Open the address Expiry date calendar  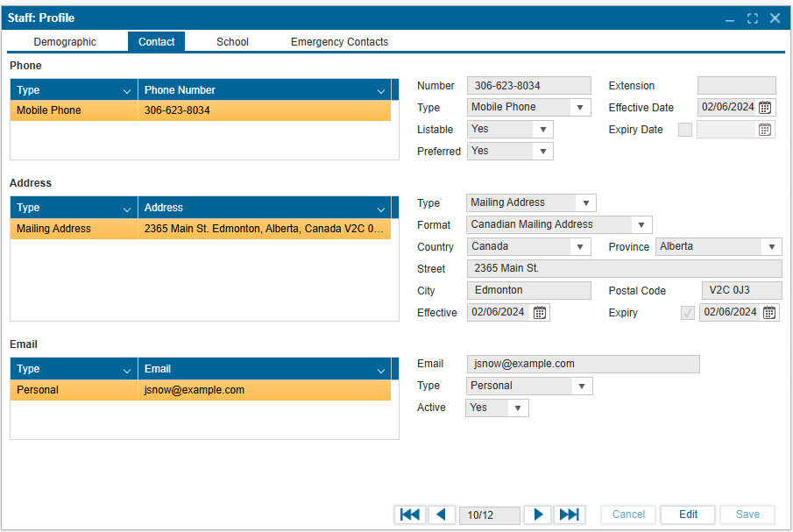[x=768, y=313]
